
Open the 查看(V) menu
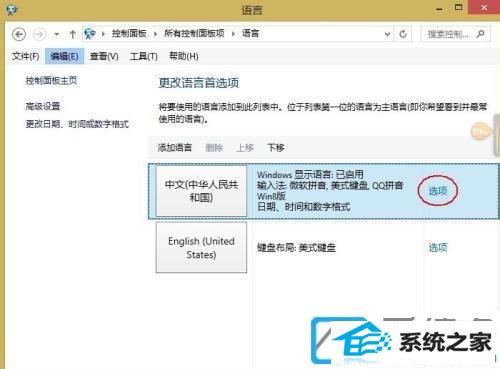pyautogui.click(x=104, y=56)
